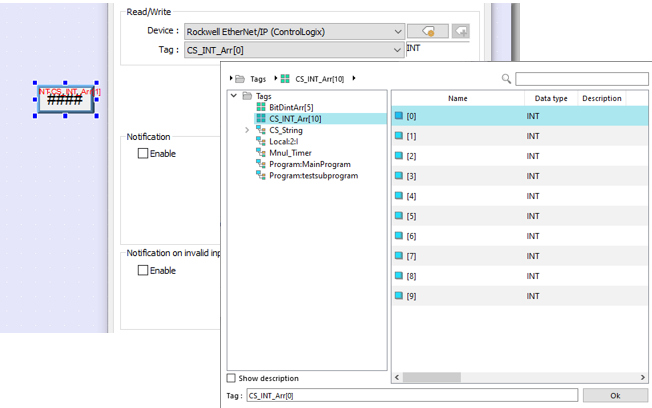The image size is (652, 408).
Task: Enable Notification on invalid input checkbox
Action: click(143, 270)
